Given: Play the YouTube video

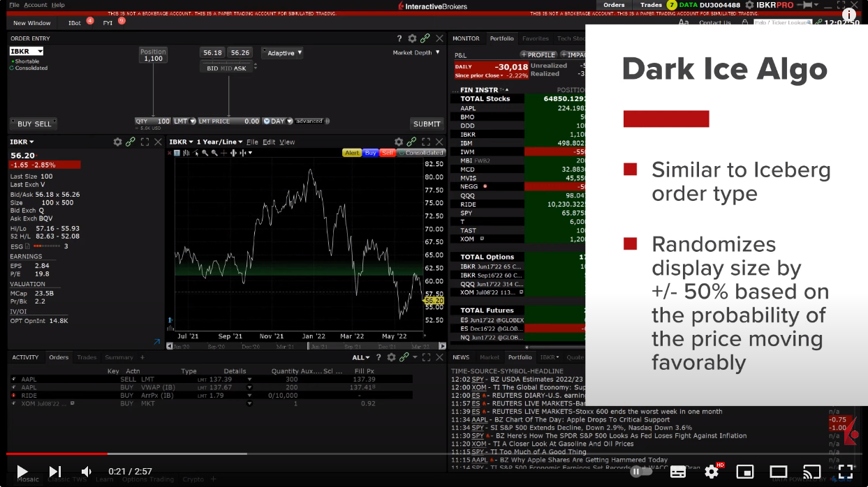Looking at the screenshot, I should click(x=22, y=472).
